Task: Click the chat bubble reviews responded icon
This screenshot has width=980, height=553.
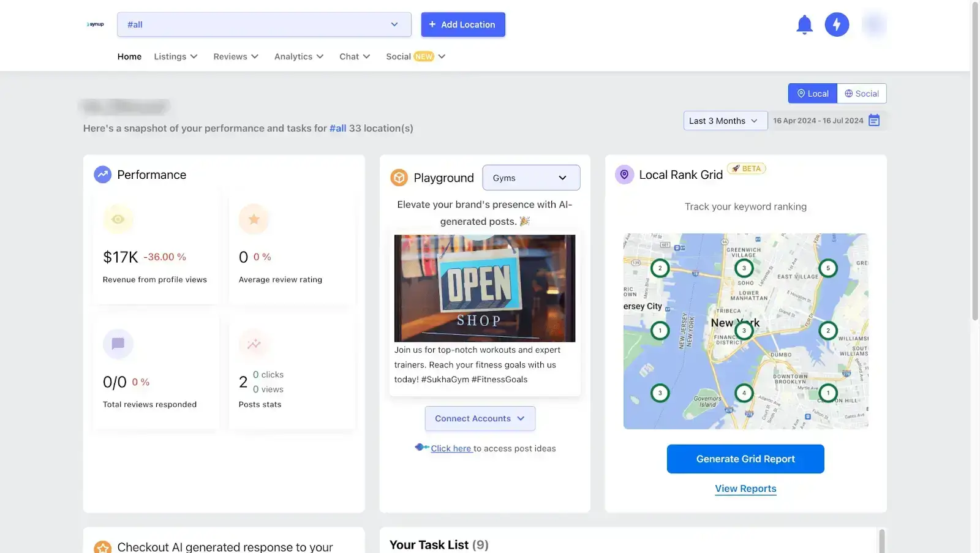Action: point(118,344)
